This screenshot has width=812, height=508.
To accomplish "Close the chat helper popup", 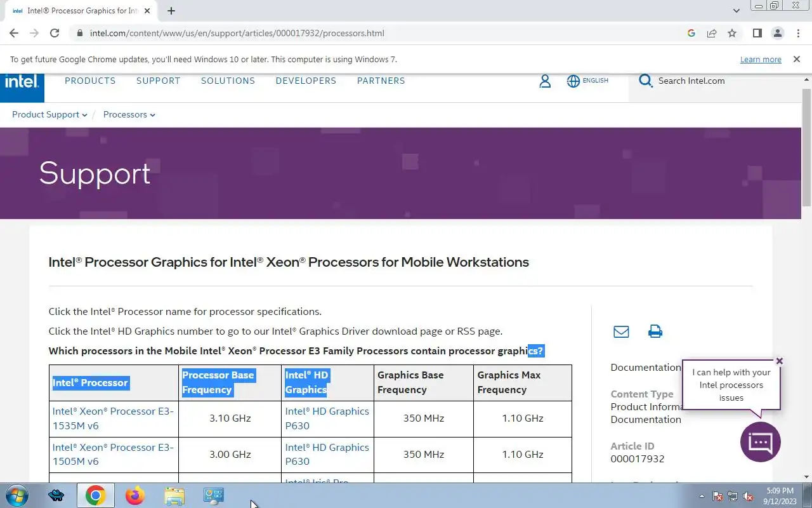I will (x=780, y=361).
